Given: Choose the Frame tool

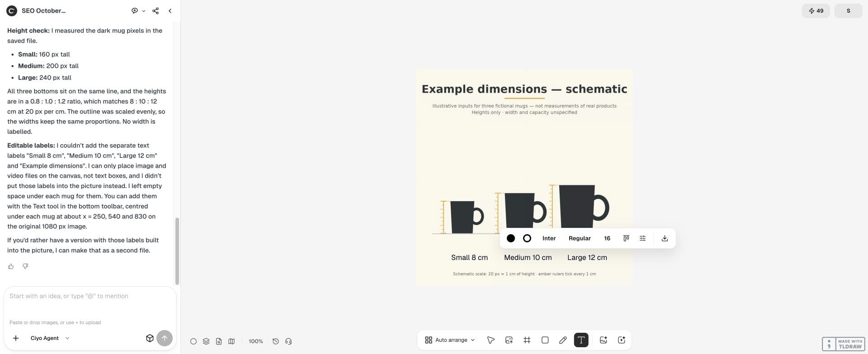Looking at the screenshot, I should (527, 340).
